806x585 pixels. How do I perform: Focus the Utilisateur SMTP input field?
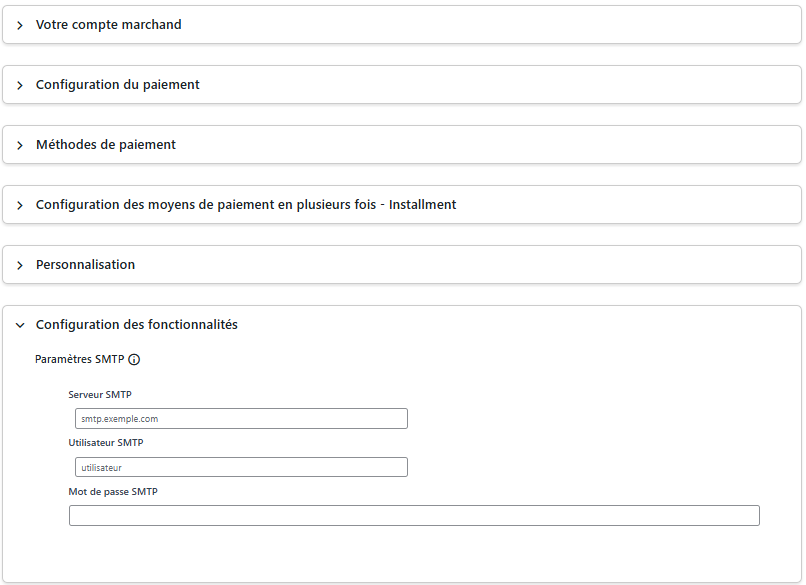pos(241,467)
